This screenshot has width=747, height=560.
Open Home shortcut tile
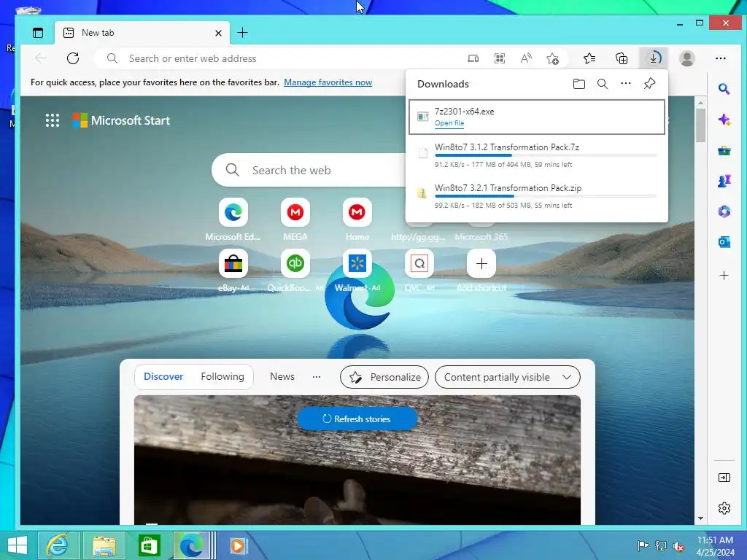(357, 212)
